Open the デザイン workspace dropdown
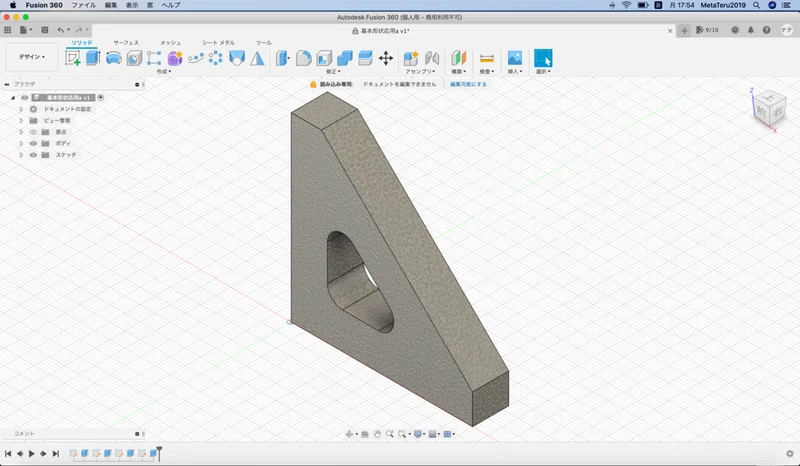Viewport: 800px width, 466px height. pyautogui.click(x=32, y=57)
